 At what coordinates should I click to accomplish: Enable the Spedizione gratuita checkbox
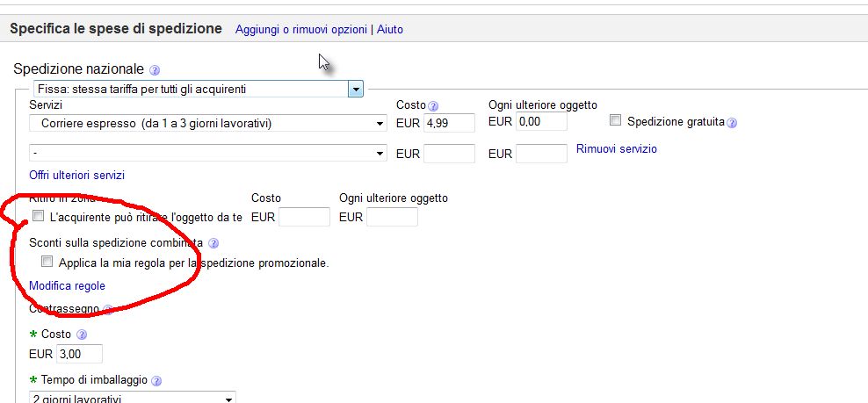pos(615,121)
